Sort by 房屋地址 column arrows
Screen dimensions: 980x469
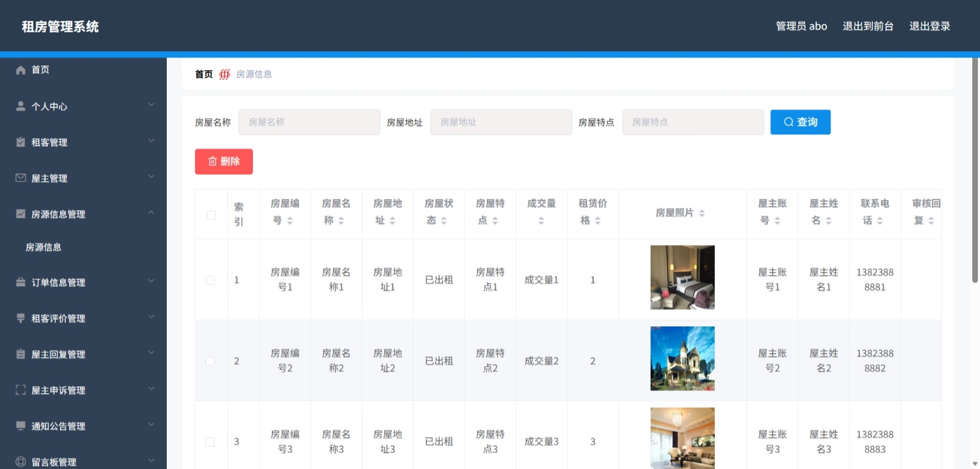pyautogui.click(x=392, y=221)
